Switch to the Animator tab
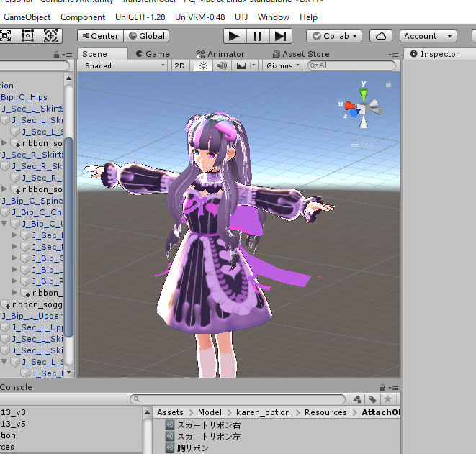Image resolution: width=476 pixels, height=454 pixels. tap(220, 54)
